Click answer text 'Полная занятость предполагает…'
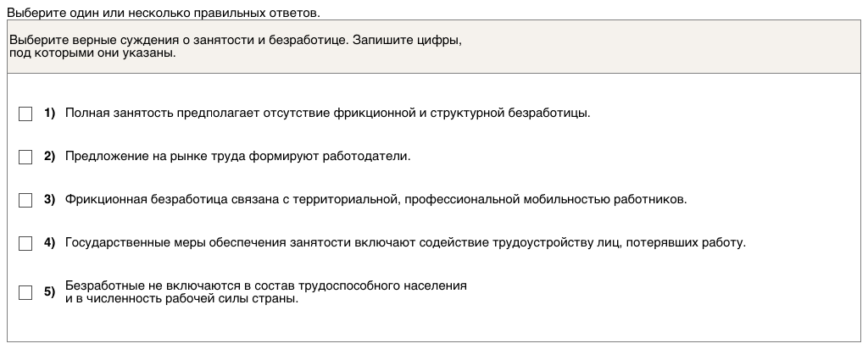This screenshot has width=868, height=349. [x=326, y=114]
